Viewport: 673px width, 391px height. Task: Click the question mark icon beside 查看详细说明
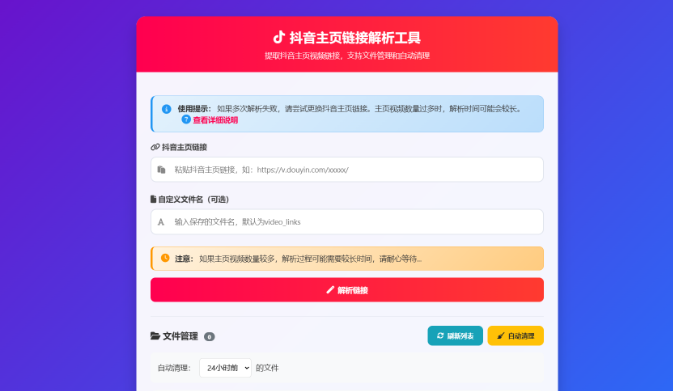[x=186, y=120]
